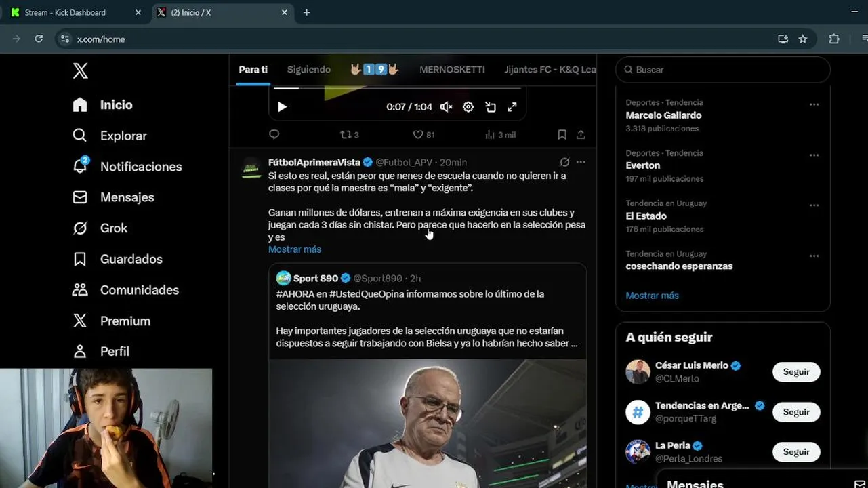Viewport: 868px width, 488px height.
Task: Switch to Siguiendo tab
Action: (x=309, y=70)
